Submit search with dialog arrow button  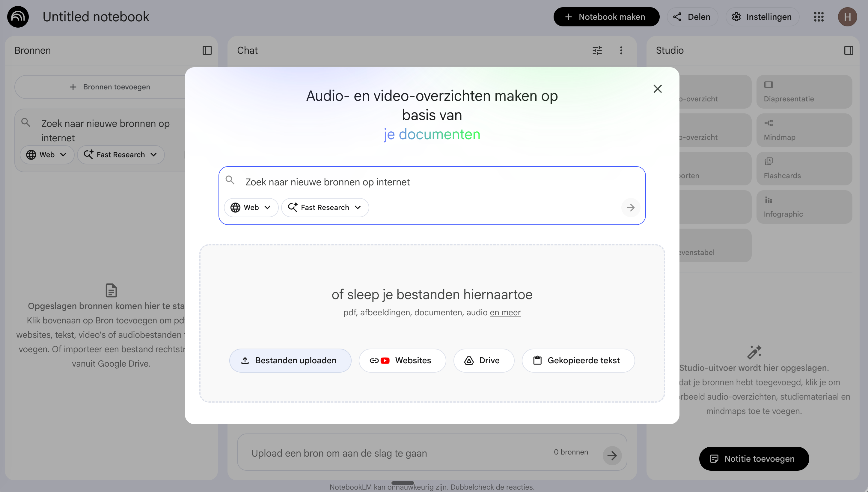[x=630, y=208]
